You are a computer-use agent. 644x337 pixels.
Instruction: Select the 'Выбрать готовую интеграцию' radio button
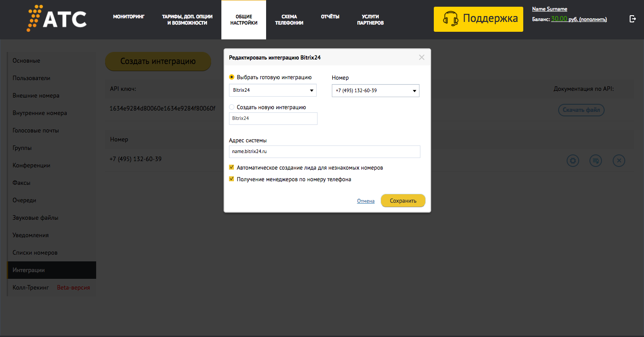click(232, 77)
